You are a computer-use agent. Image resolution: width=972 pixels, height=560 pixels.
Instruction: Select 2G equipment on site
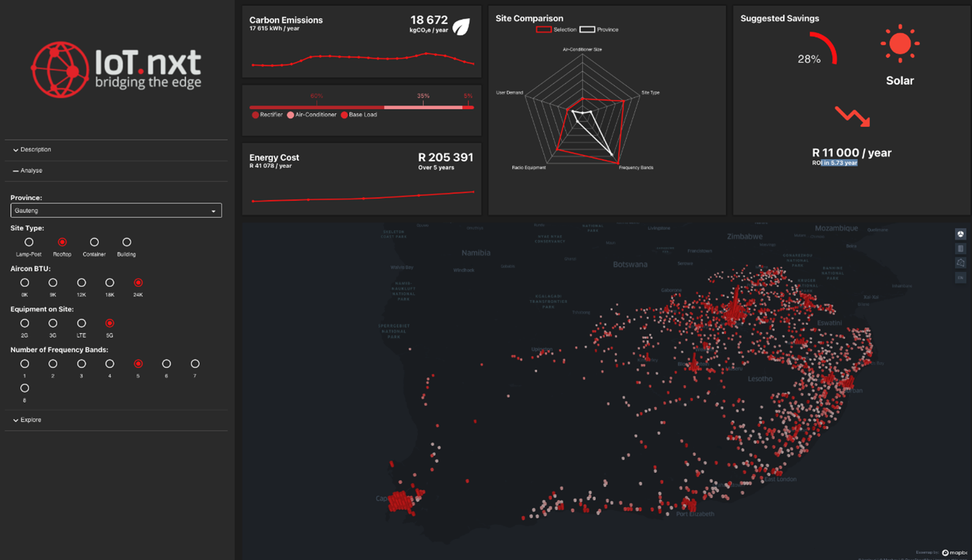(24, 323)
